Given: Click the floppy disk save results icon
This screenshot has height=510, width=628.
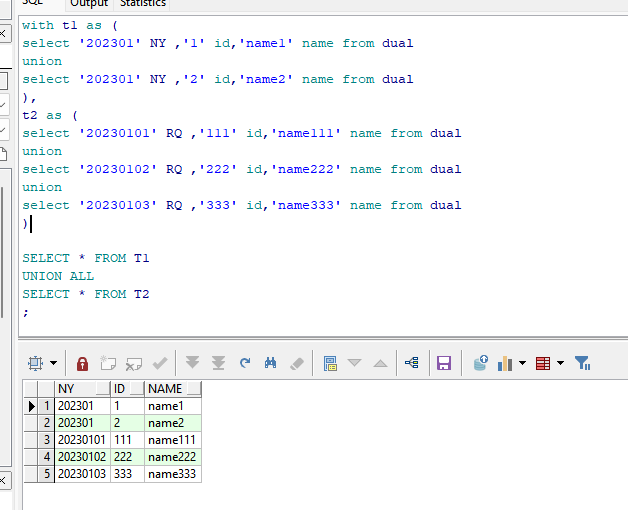Looking at the screenshot, I should pyautogui.click(x=444, y=363).
